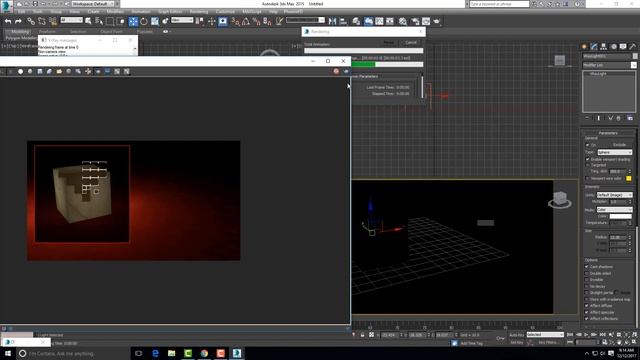Screen dimensions: 640x360
Task: Click Remove modifier trash icon under stack
Action: pyautogui.click(x=619, y=118)
